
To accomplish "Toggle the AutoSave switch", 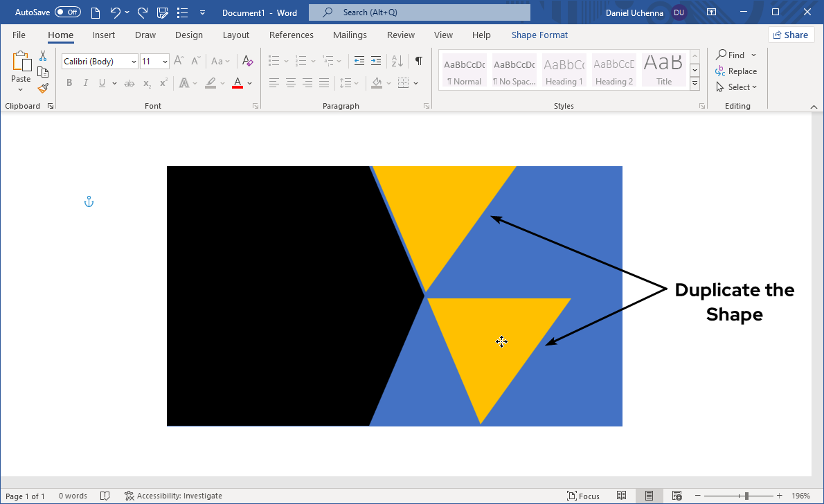I will (67, 12).
